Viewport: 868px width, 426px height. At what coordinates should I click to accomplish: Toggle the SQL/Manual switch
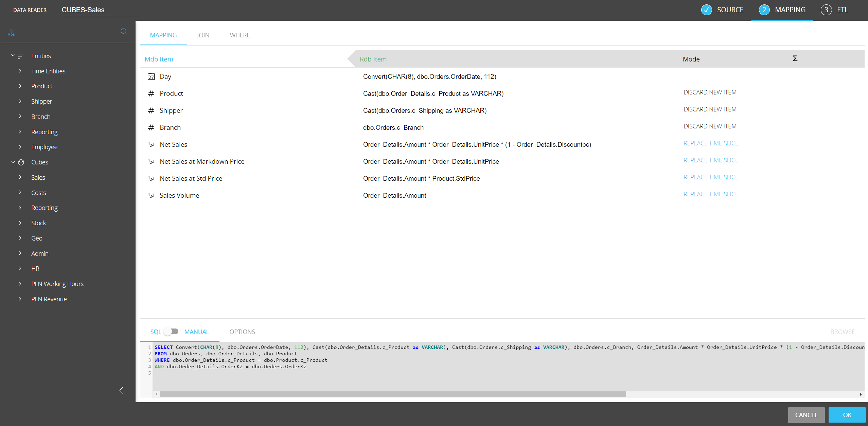[x=171, y=332]
